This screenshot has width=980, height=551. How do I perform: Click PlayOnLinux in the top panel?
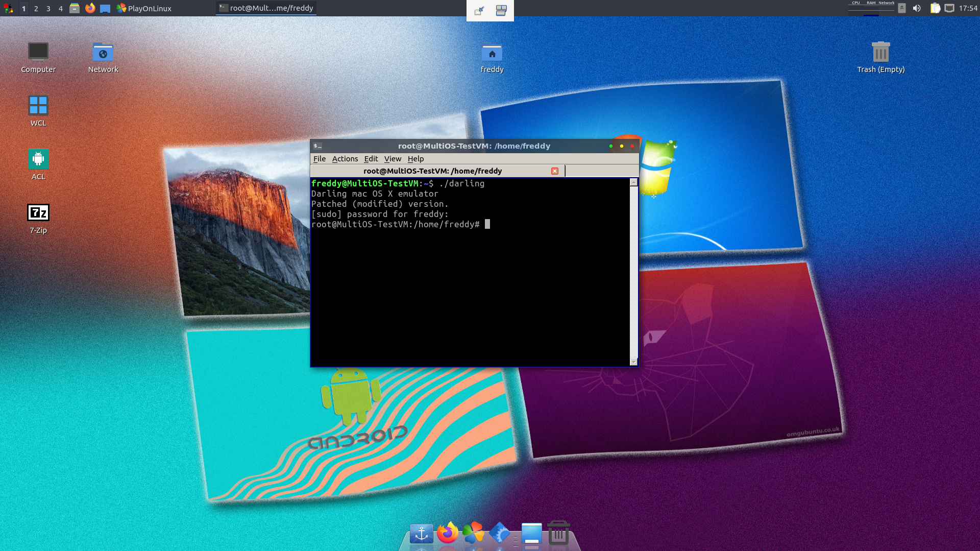[x=144, y=8]
